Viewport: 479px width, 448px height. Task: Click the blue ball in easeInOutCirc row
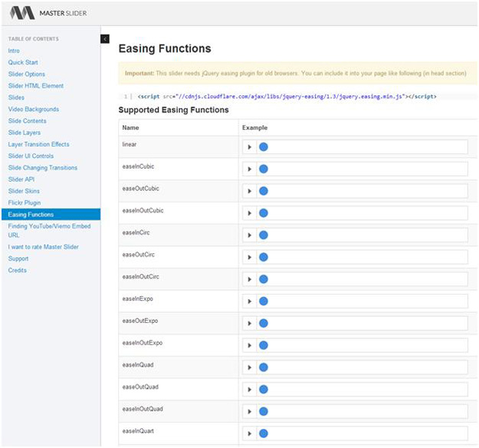(x=264, y=279)
